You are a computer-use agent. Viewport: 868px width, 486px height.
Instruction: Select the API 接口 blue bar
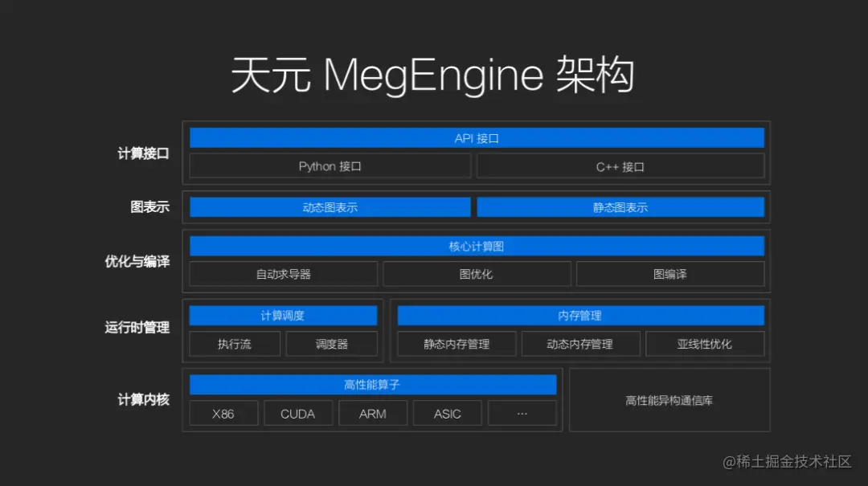477,138
